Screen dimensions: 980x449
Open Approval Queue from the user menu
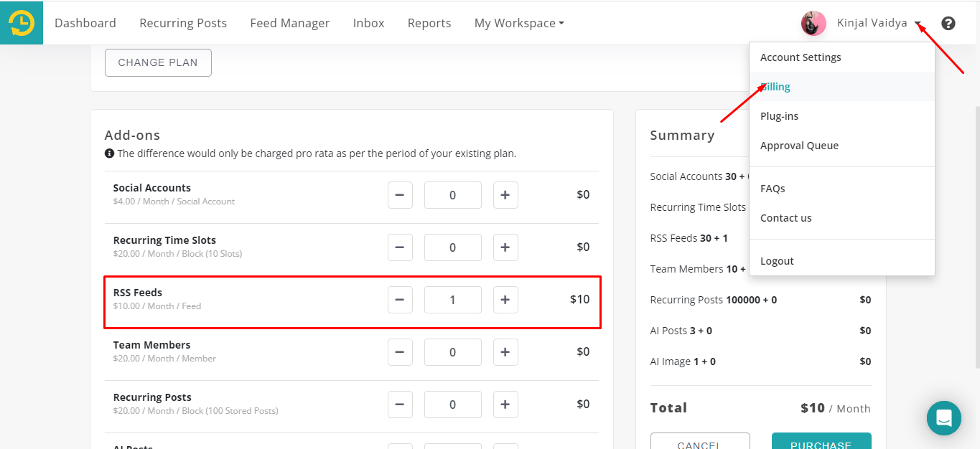point(842,146)
